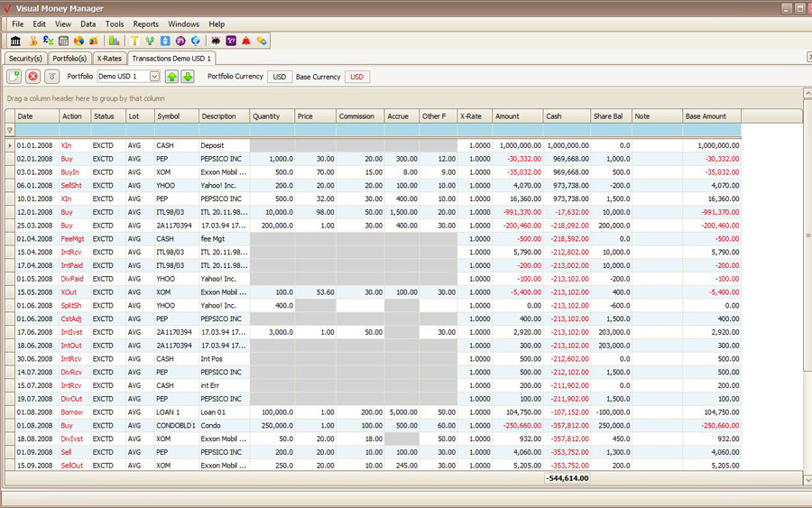Click the -991,370.00 amount cell
Viewport: 812px width, 508px height.
pyautogui.click(x=518, y=212)
